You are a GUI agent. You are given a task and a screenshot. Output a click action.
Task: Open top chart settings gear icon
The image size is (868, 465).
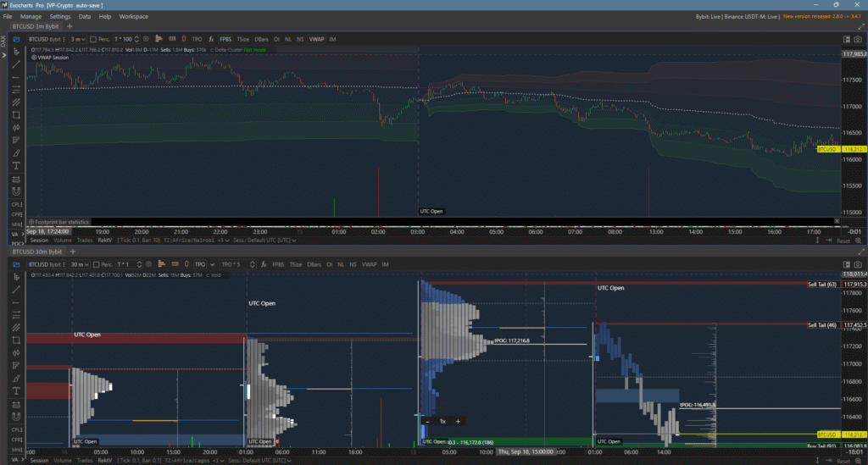point(147,39)
